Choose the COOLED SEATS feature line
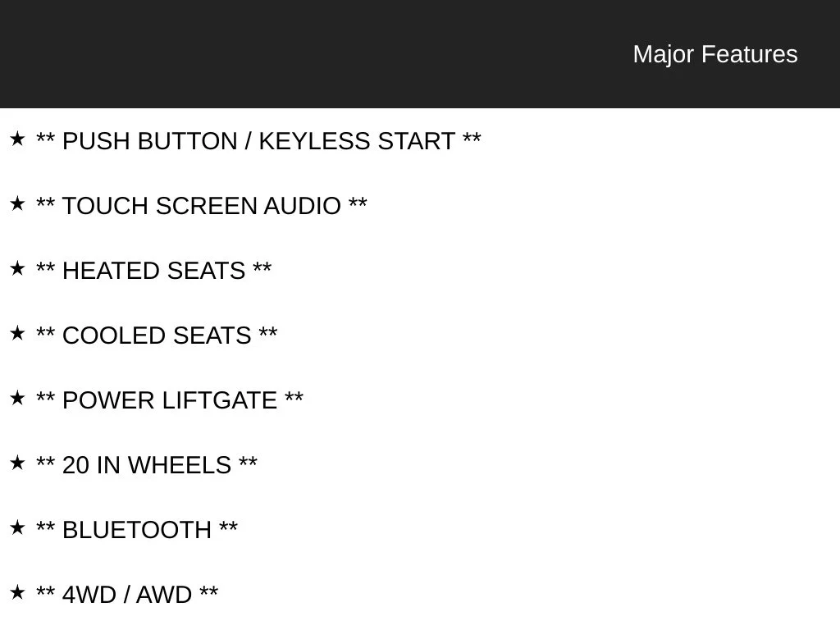This screenshot has width=840, height=630. 157,336
